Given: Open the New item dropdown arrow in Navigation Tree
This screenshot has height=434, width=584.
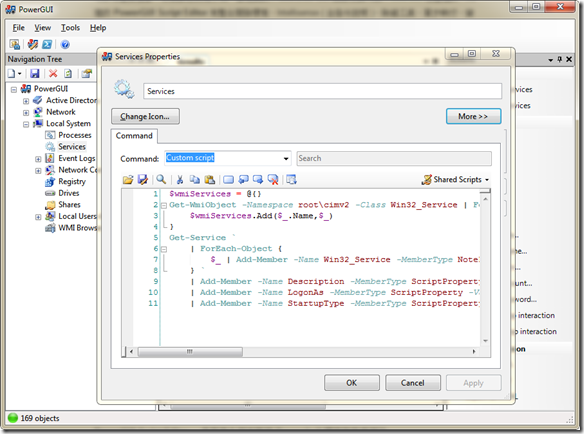Looking at the screenshot, I should (19, 74).
